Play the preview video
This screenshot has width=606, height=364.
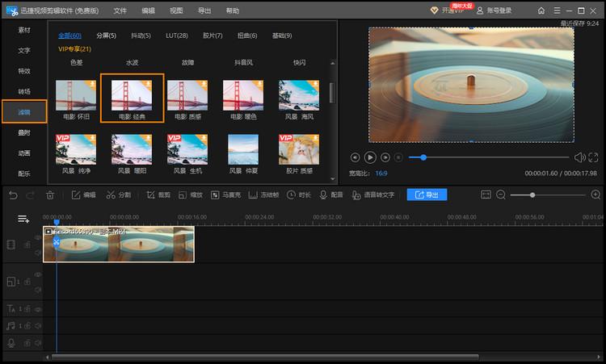tap(370, 157)
